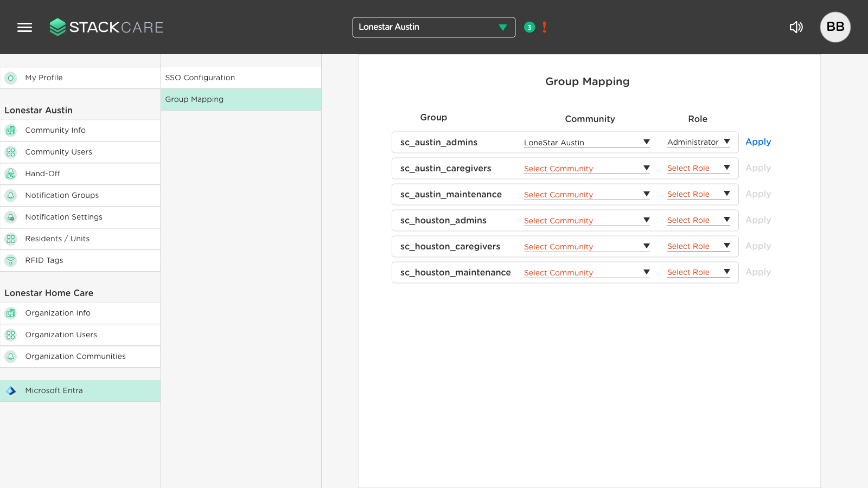Apply mapping for sc_houston_admins

coord(758,220)
